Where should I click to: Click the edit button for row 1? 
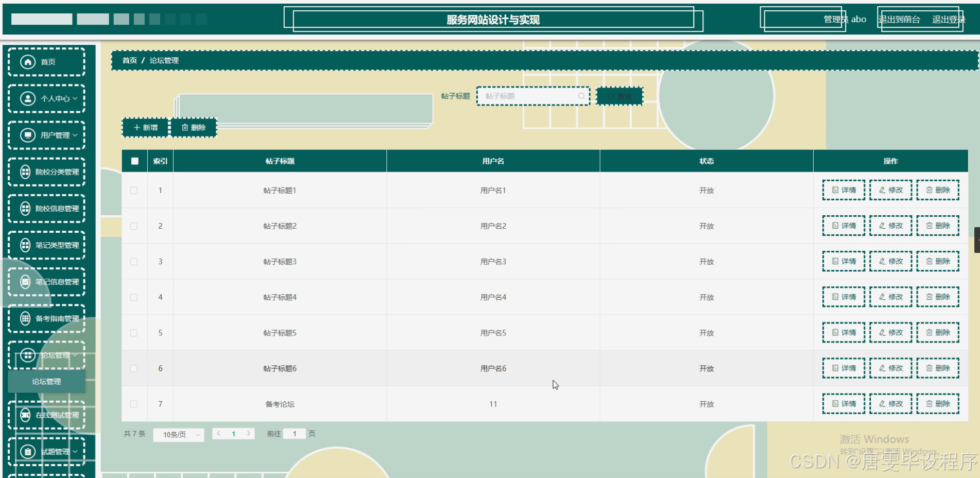(x=890, y=190)
